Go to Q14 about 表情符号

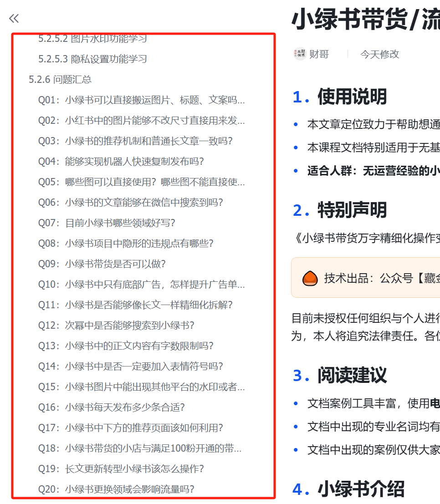click(130, 367)
